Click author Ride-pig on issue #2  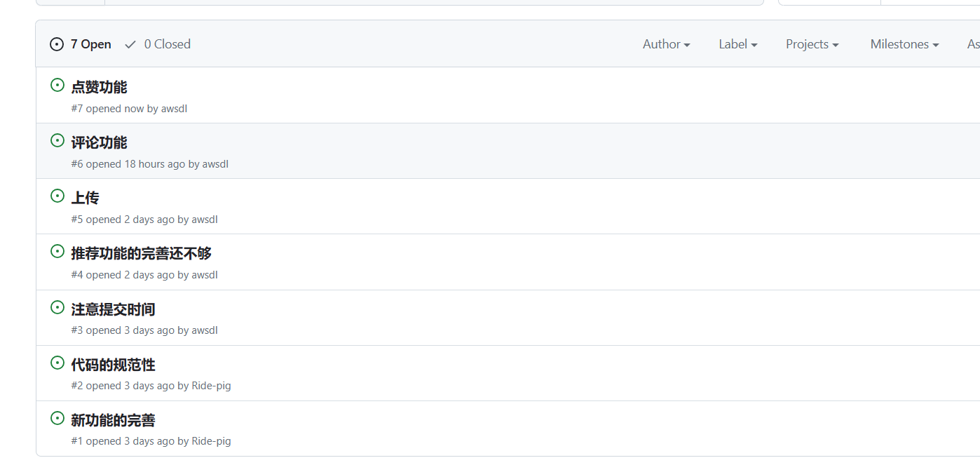211,386
